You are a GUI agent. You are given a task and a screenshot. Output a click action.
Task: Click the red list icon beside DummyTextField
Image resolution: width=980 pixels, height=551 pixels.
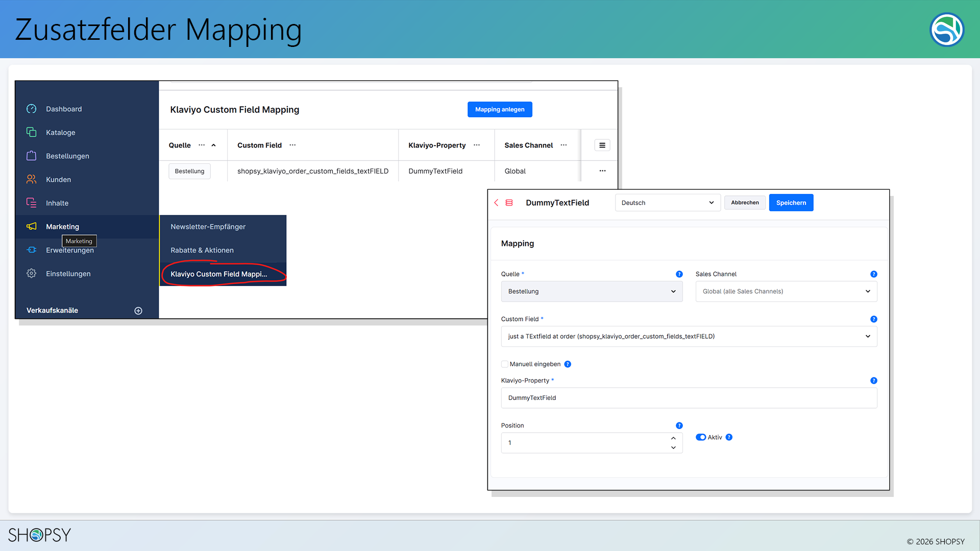coord(509,203)
